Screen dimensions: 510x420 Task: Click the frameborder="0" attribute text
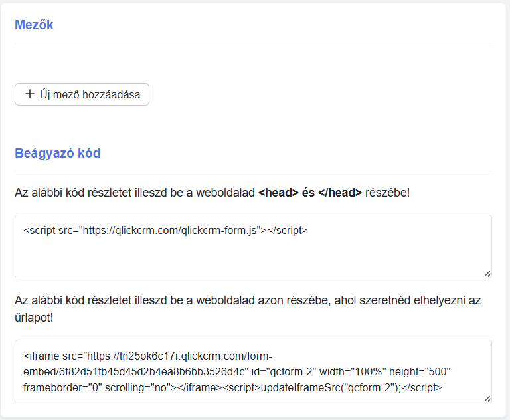[62, 387]
